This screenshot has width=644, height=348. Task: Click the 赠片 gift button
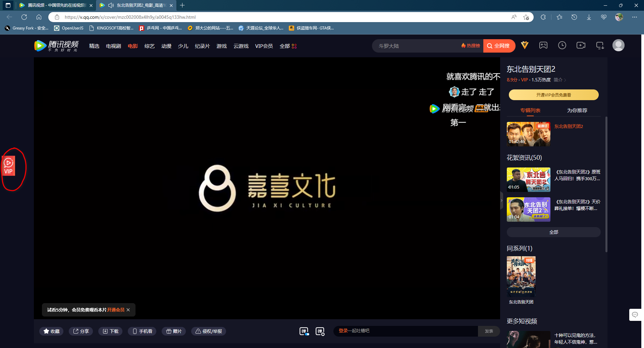(x=174, y=331)
